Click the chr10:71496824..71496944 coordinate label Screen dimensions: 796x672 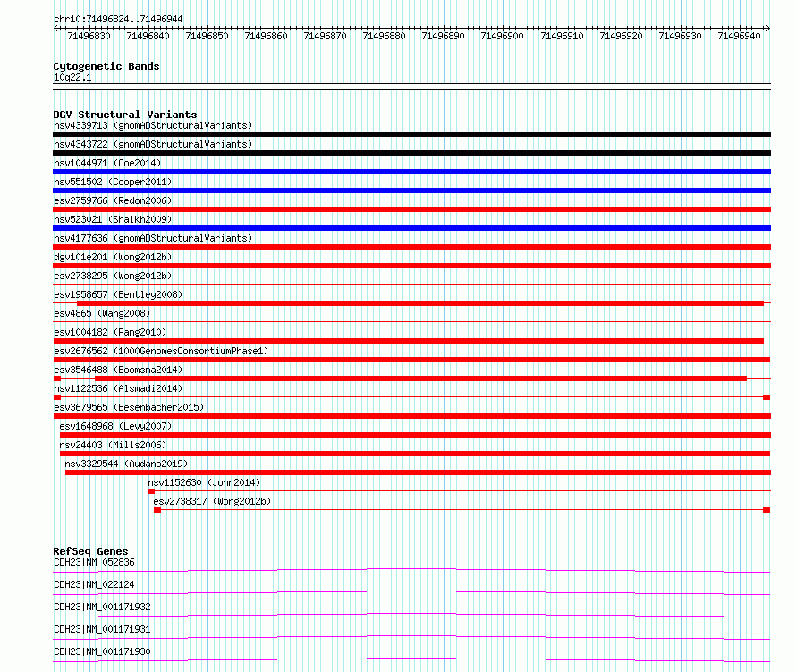pyautogui.click(x=118, y=19)
